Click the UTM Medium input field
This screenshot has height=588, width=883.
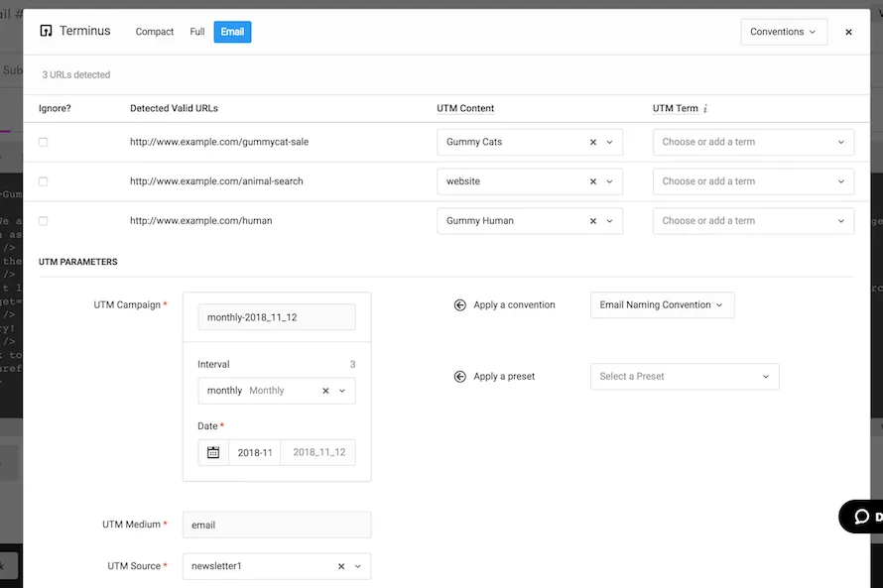click(x=276, y=524)
